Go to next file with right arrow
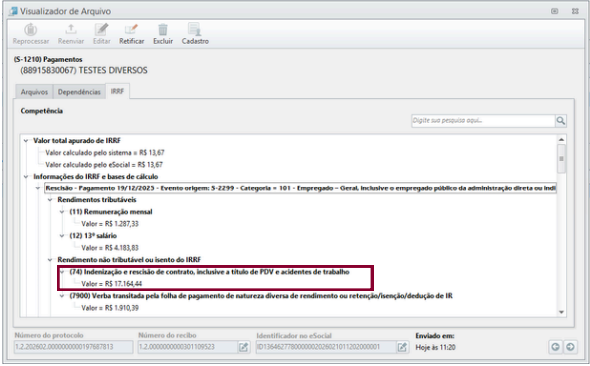The height and width of the screenshot is (366, 590). [x=570, y=347]
